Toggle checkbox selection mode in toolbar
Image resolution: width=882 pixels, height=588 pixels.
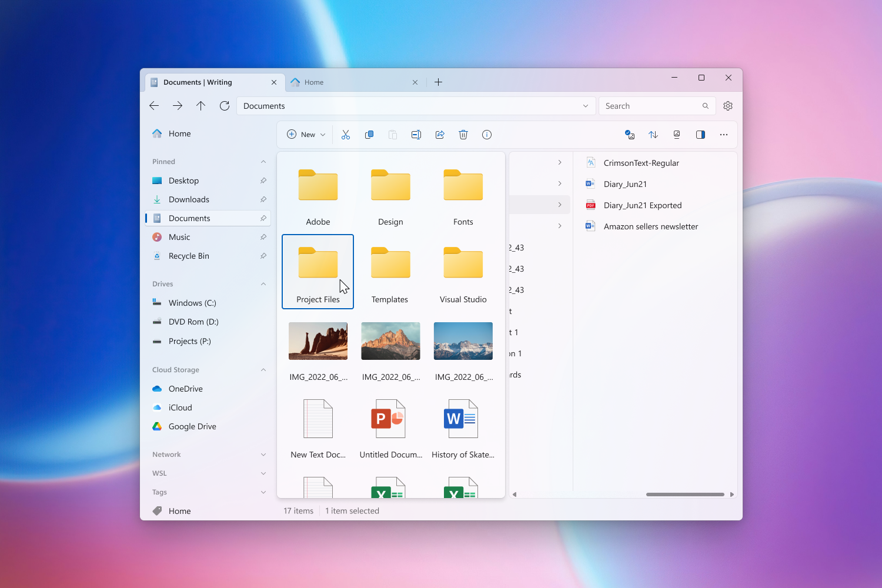(x=630, y=134)
